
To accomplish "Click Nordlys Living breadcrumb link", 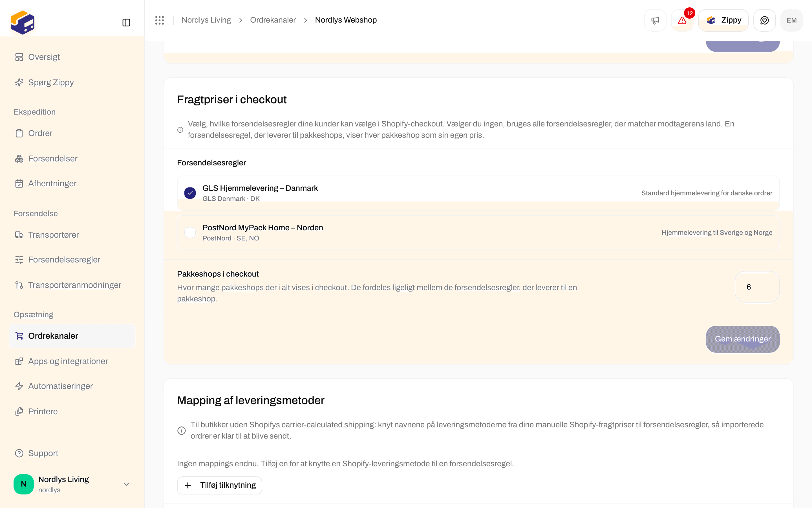I will (x=206, y=20).
